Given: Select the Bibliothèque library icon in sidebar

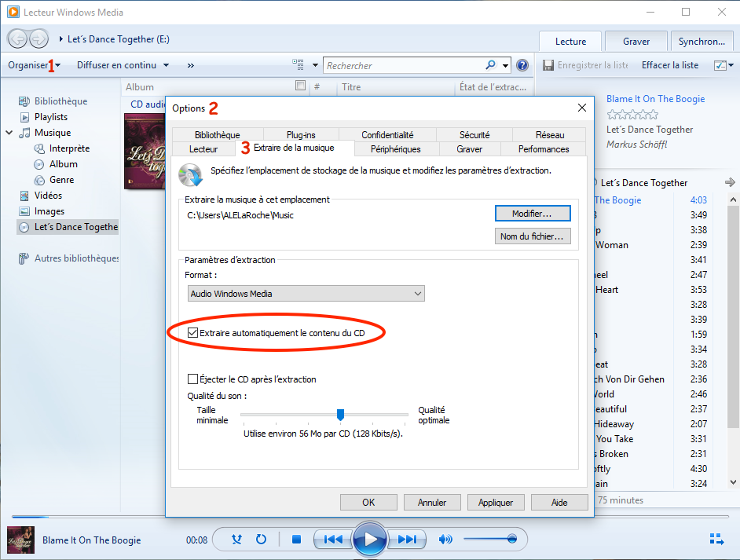Looking at the screenshot, I should coord(24,101).
